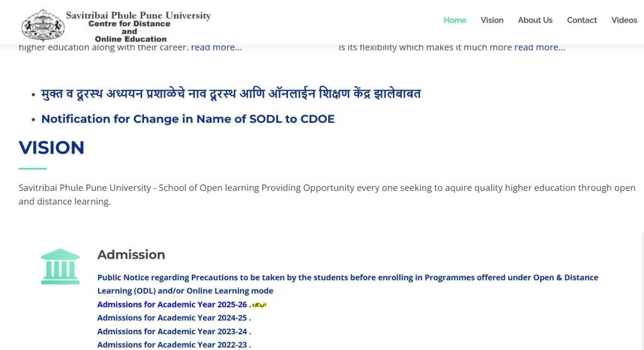This screenshot has height=350, width=644.
Task: Click the vision statement paragraph starting 'Savitribai Phule Pune University - School'
Action: point(327,195)
